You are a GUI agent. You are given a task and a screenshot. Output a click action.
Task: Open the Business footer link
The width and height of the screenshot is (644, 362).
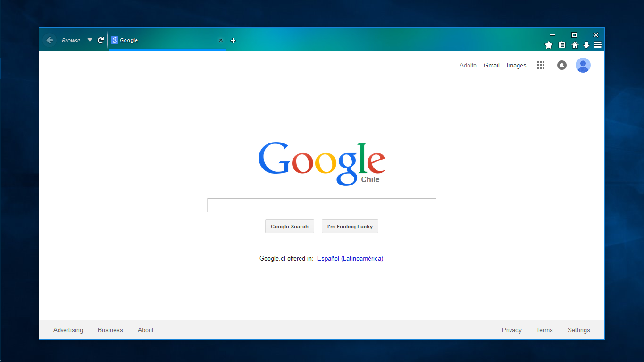[x=110, y=330]
